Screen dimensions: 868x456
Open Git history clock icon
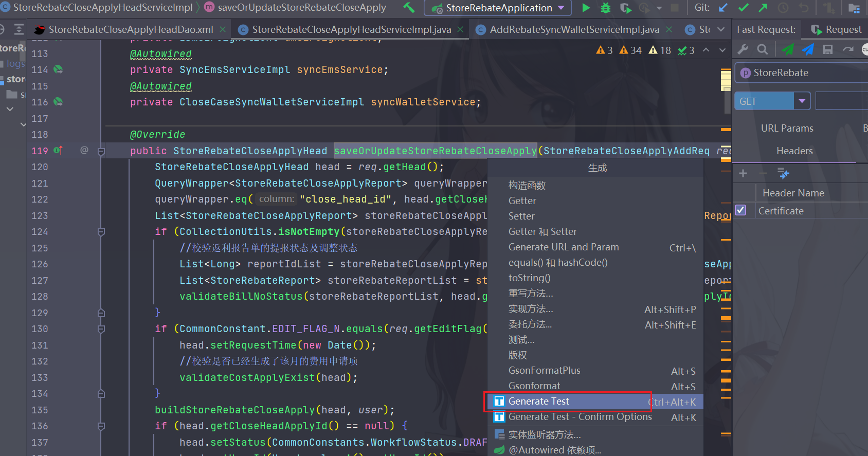(x=783, y=8)
